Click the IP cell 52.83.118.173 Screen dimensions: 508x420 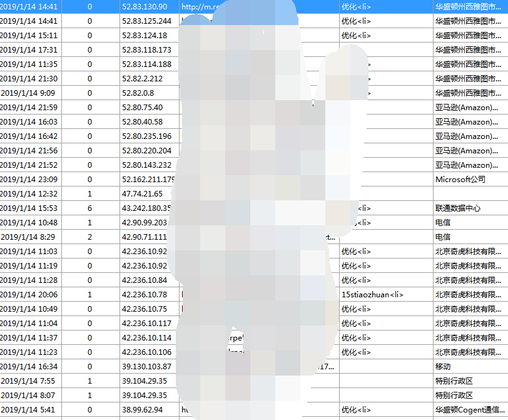(x=146, y=50)
